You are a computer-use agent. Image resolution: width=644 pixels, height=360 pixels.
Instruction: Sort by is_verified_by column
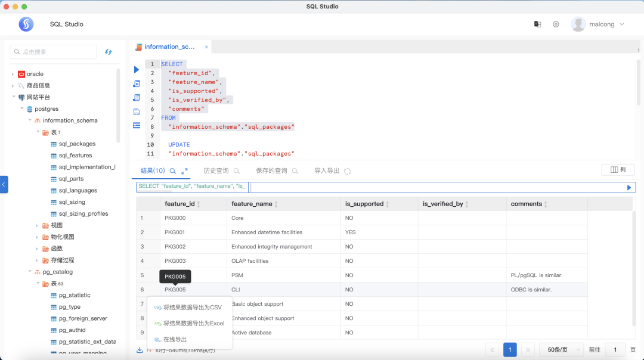coord(467,204)
